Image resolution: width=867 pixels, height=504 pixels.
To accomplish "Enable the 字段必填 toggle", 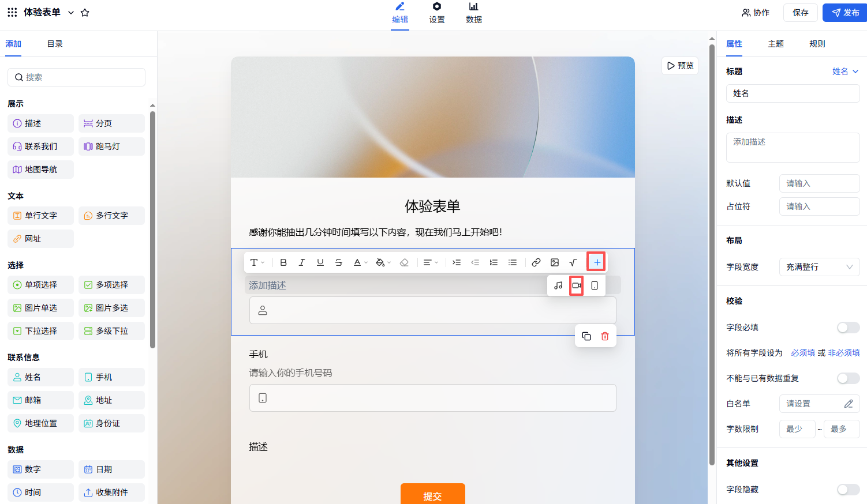I will tap(848, 328).
